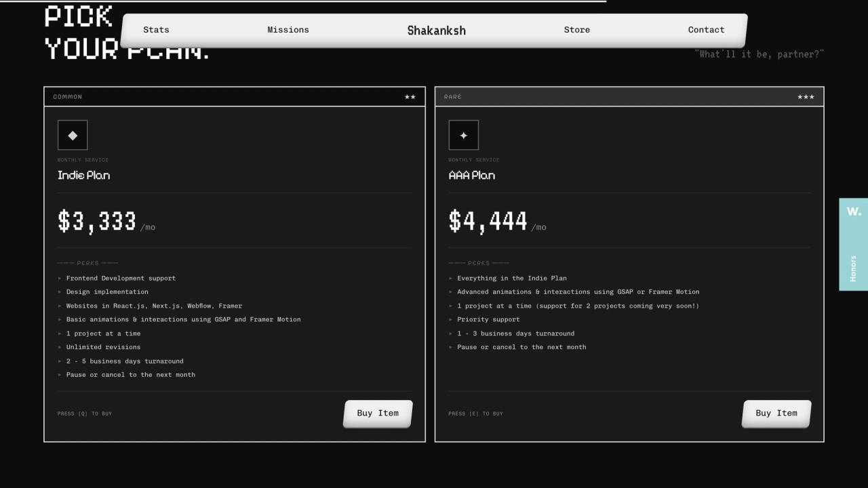Click the $3,333 price

coord(97,221)
